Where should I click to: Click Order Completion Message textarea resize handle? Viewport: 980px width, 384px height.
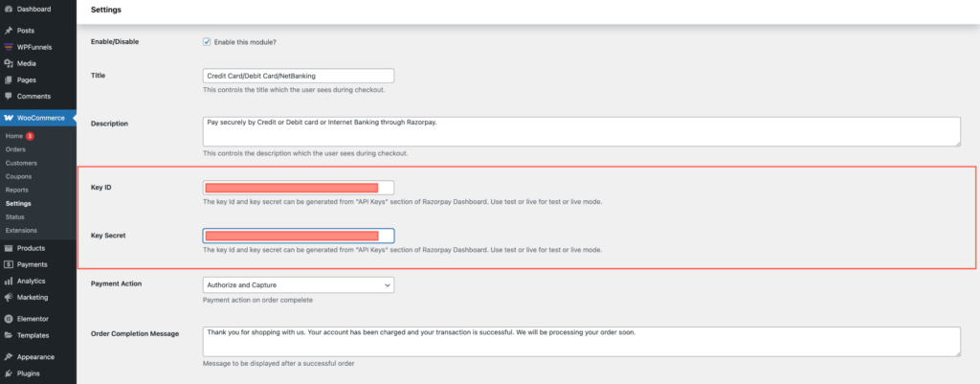click(x=957, y=353)
